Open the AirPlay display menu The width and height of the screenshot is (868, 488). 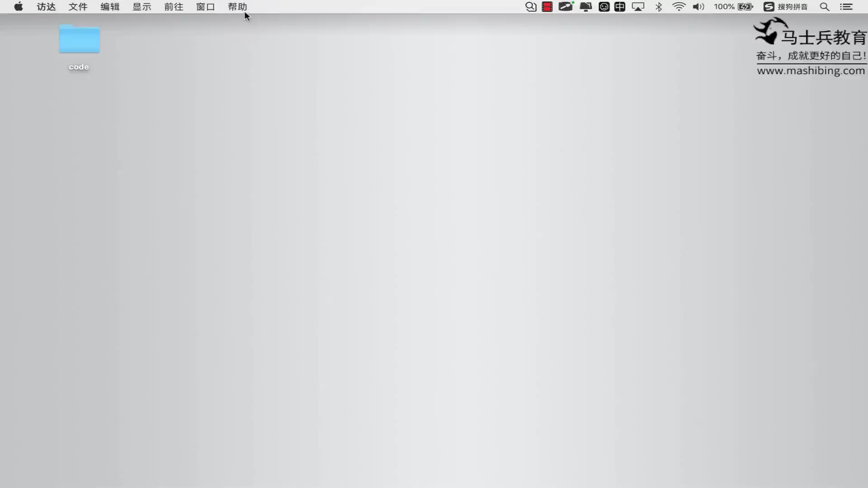pos(638,7)
